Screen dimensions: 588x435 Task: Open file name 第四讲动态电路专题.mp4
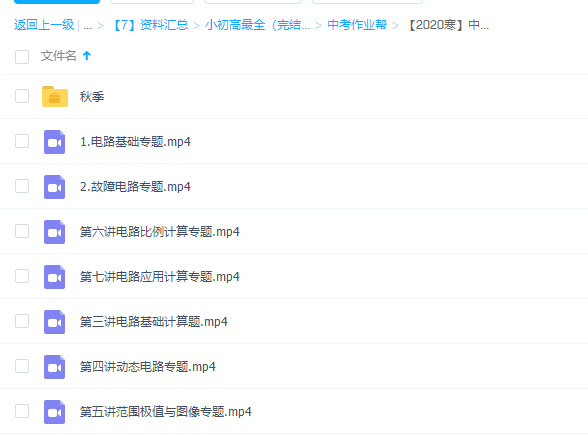click(148, 366)
